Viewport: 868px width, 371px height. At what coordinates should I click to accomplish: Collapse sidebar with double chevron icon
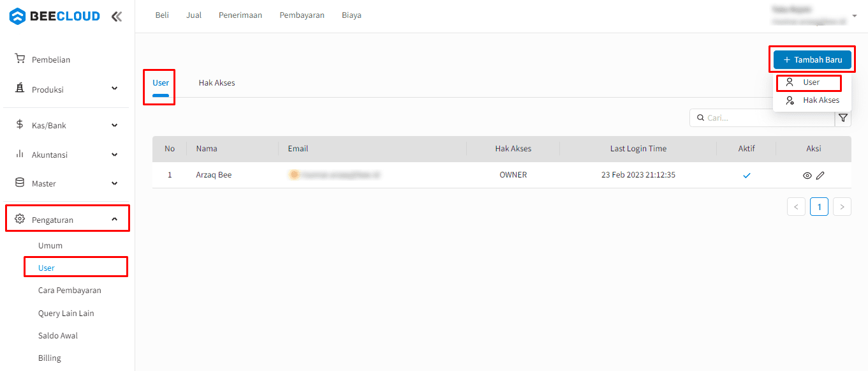tap(116, 17)
